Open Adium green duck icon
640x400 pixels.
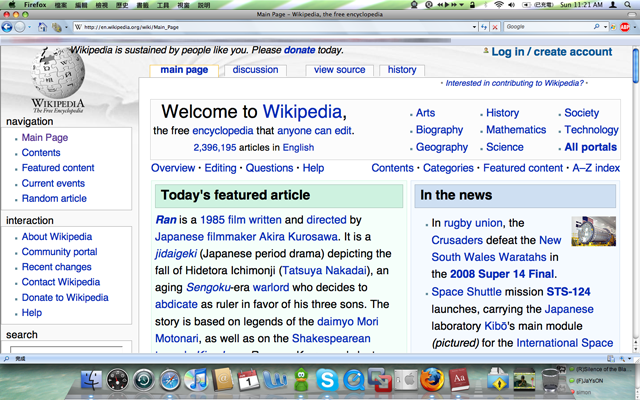coord(301,380)
